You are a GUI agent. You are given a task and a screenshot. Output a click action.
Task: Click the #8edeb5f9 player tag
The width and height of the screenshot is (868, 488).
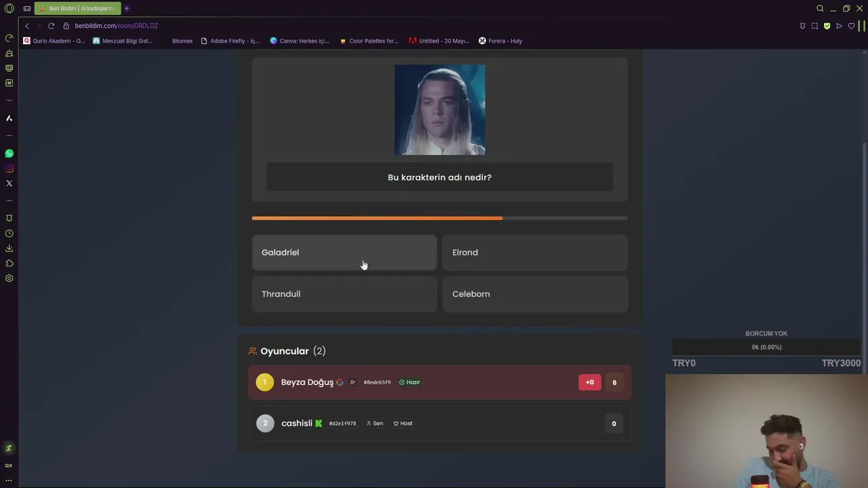tap(377, 382)
